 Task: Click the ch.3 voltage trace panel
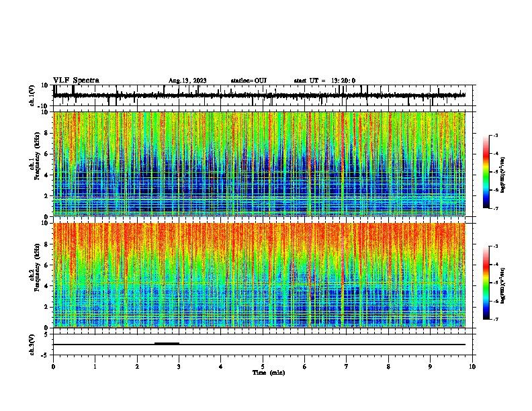pos(264,345)
